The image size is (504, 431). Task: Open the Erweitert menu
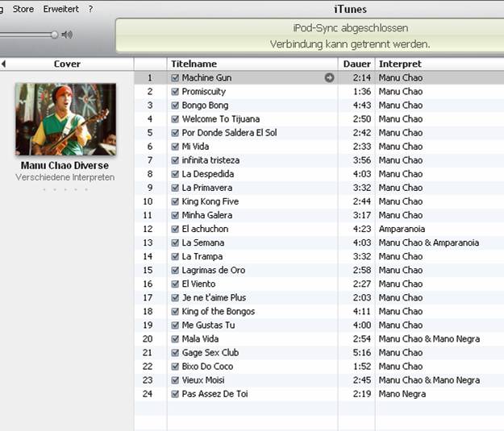pos(60,9)
